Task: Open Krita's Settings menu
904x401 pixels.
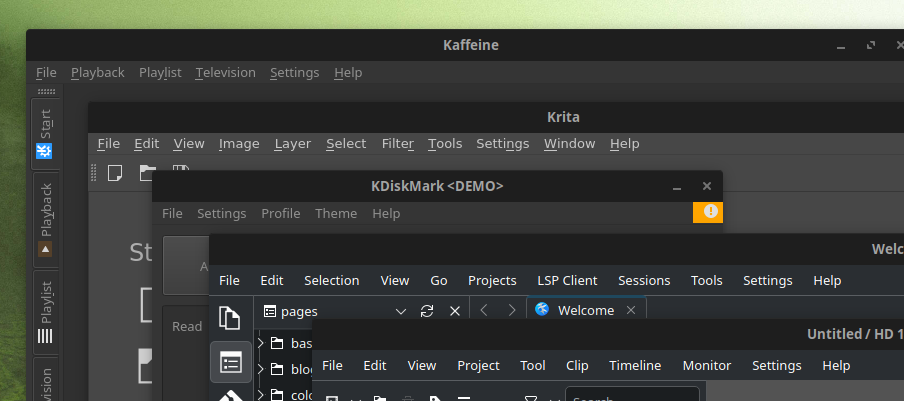Action: tap(502, 143)
